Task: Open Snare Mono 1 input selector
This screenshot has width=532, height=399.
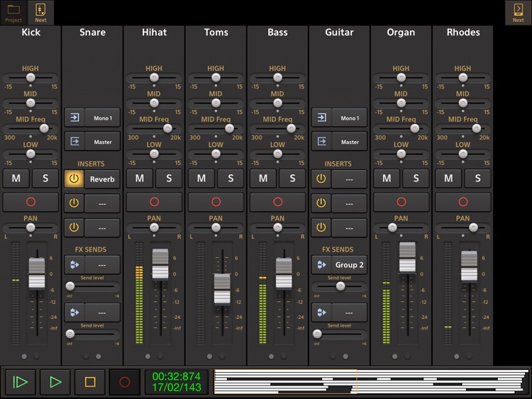Action: (102, 118)
